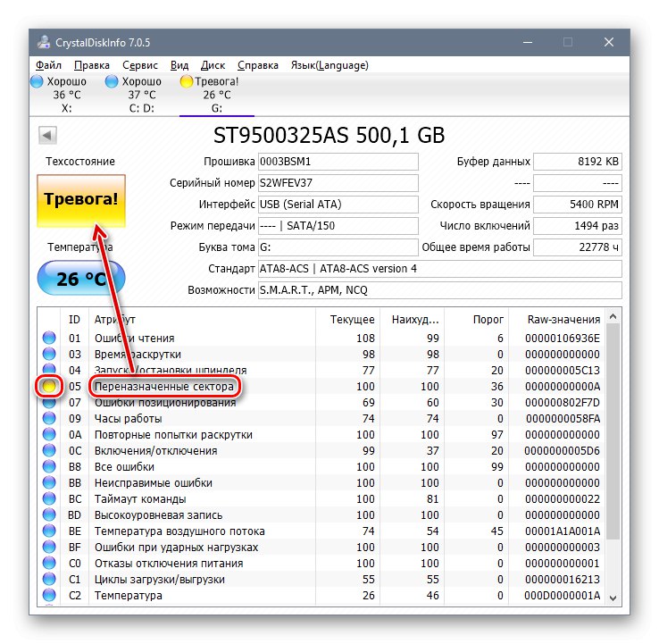Image resolution: width=659 pixels, height=644 pixels.
Task: Open the Файл menu
Action: click(48, 65)
